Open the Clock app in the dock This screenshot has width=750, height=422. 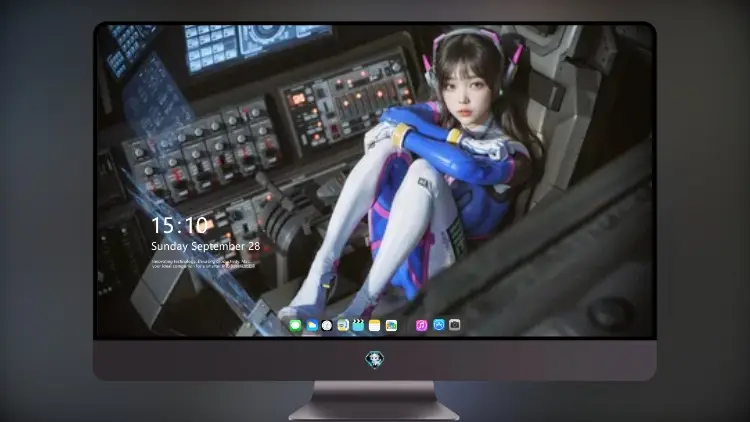[327, 326]
